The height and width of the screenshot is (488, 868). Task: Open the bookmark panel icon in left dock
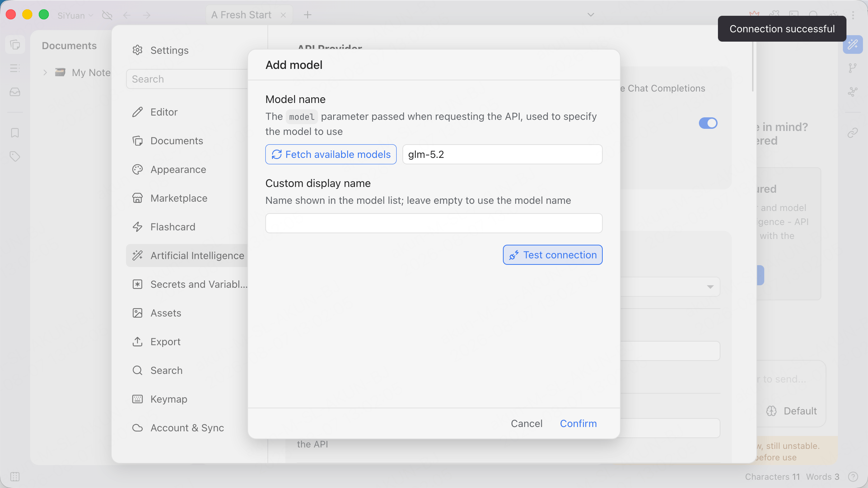tap(15, 133)
